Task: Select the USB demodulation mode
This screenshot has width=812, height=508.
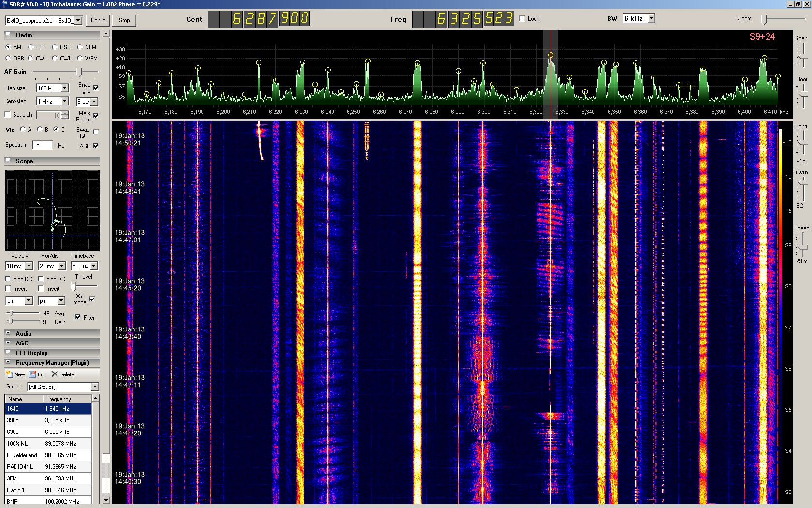Action: [55, 47]
